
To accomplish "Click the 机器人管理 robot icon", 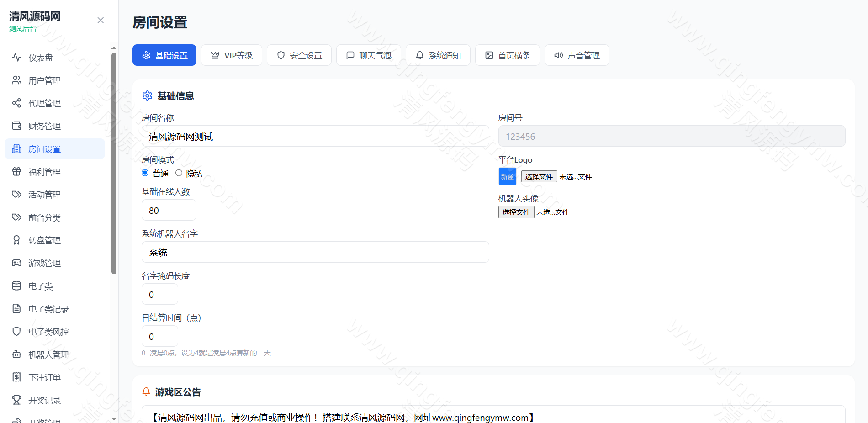I will click(16, 354).
